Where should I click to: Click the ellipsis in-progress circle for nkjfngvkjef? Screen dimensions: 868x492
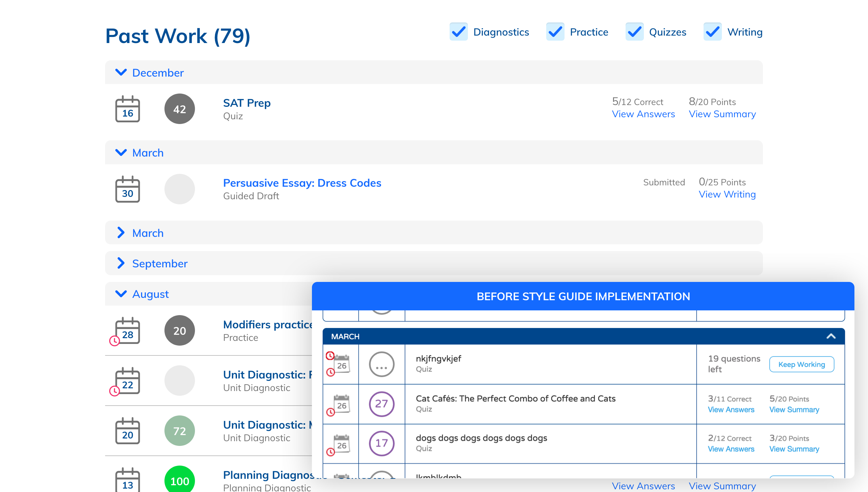tap(381, 365)
